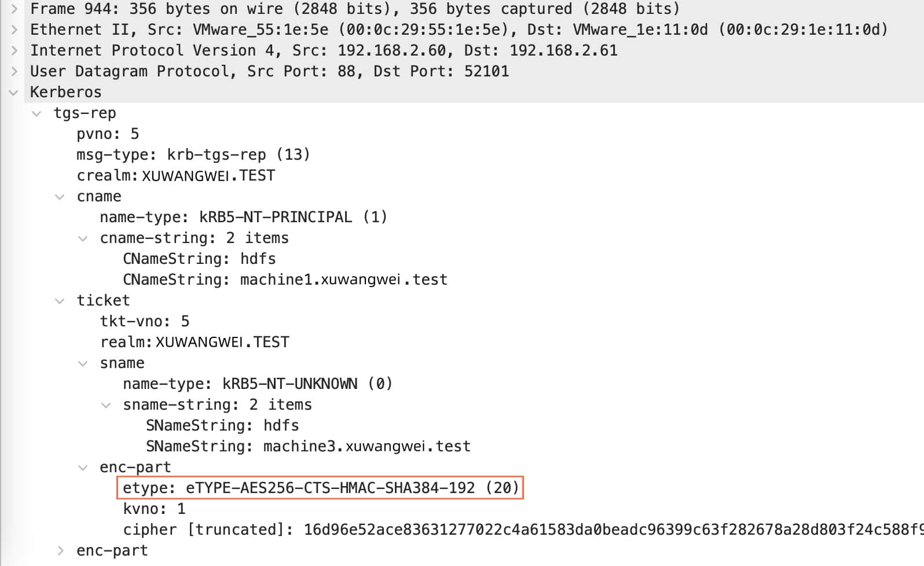Image resolution: width=924 pixels, height=566 pixels.
Task: Expand User Datagram Protocol section
Action: coord(14,71)
